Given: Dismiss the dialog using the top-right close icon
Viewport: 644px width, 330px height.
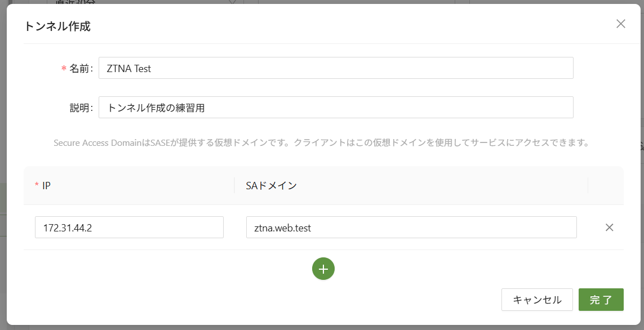Looking at the screenshot, I should [x=620, y=24].
